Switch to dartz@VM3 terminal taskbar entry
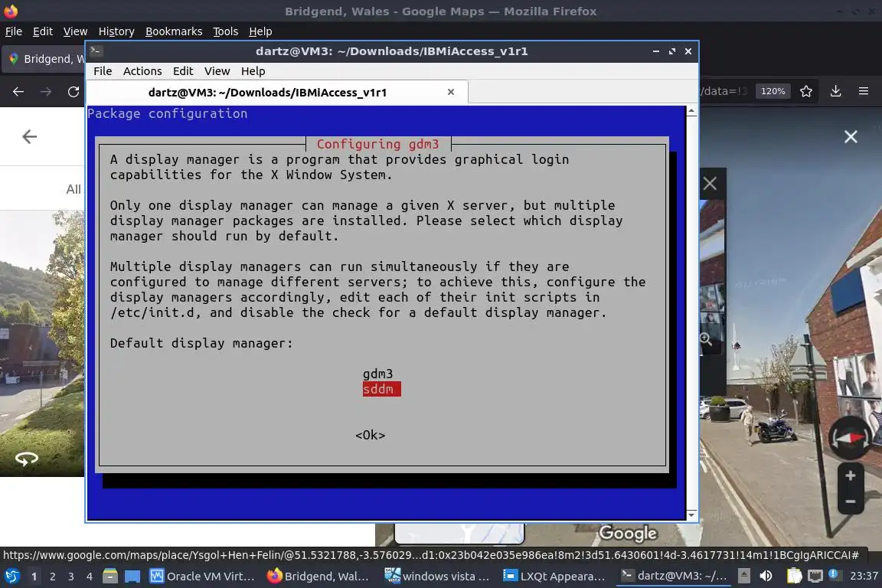The width and height of the screenshot is (882, 588). [x=673, y=577]
